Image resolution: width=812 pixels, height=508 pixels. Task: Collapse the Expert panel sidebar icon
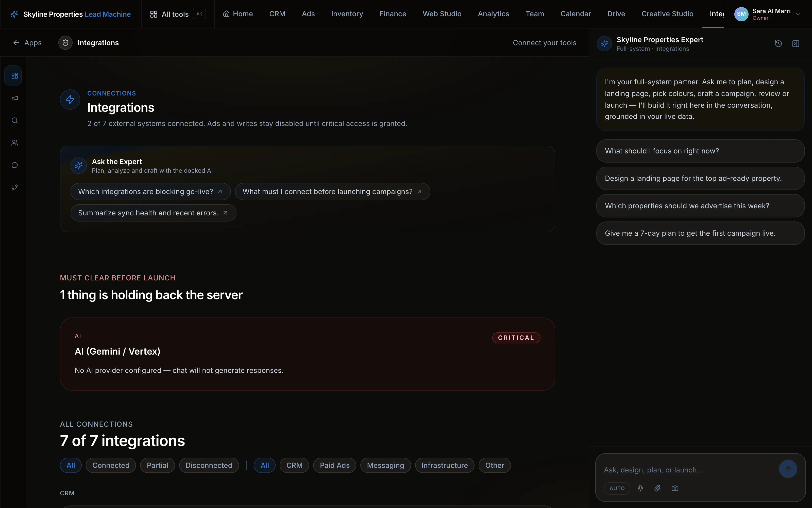pos(796,44)
